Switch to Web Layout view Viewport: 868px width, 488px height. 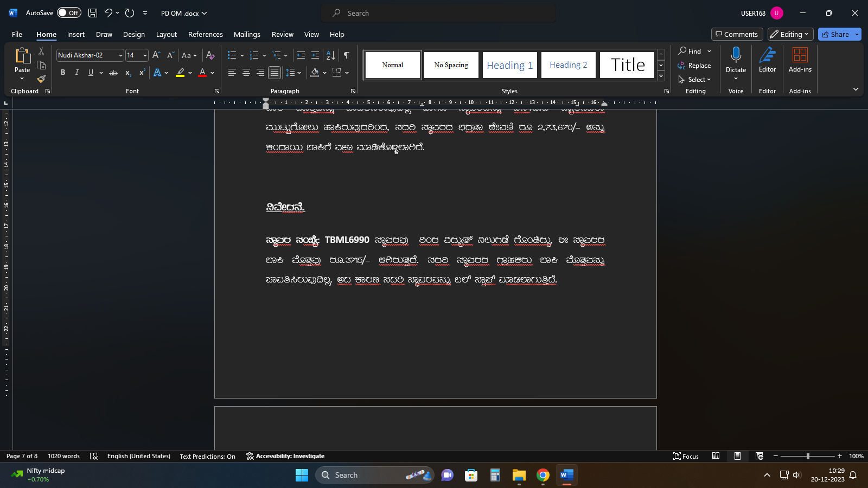coord(759,456)
